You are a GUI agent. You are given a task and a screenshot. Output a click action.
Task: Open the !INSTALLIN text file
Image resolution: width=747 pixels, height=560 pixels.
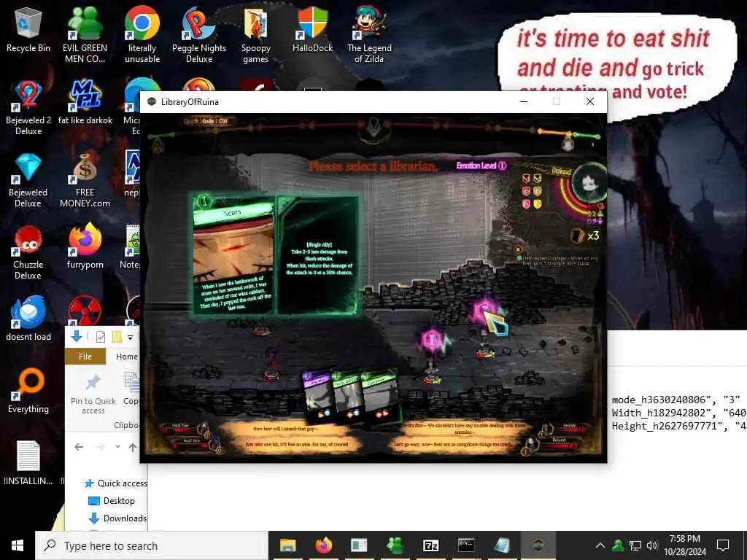tap(28, 463)
